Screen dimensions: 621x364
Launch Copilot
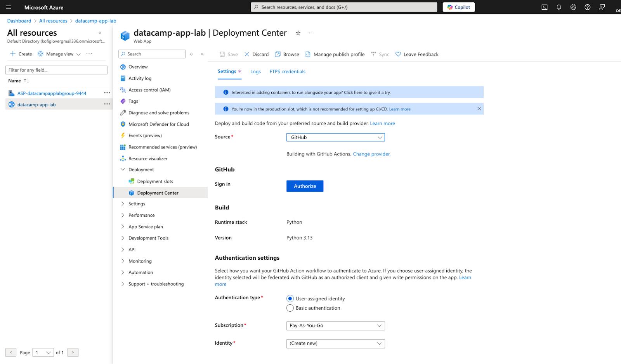click(459, 7)
